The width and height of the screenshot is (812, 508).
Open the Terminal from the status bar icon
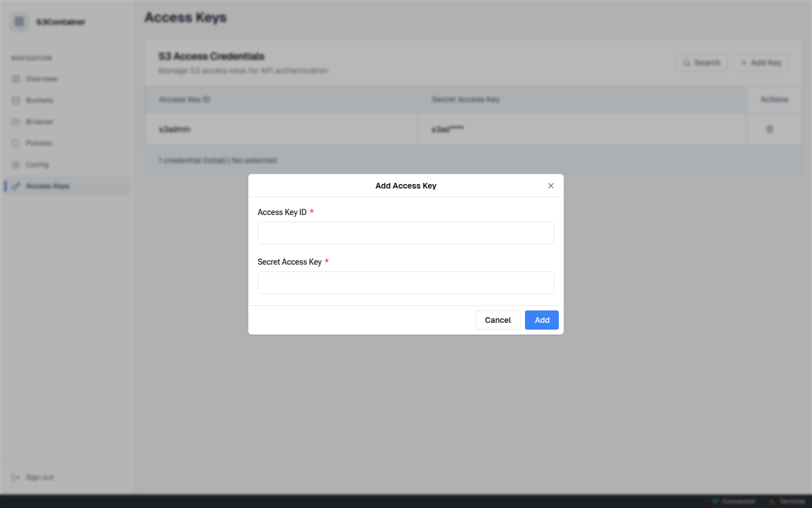click(773, 501)
